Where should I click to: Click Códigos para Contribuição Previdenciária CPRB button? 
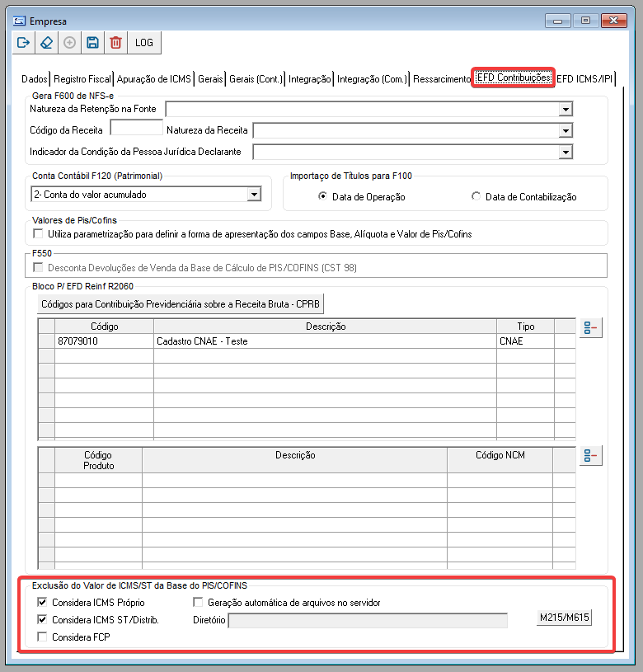coord(181,304)
